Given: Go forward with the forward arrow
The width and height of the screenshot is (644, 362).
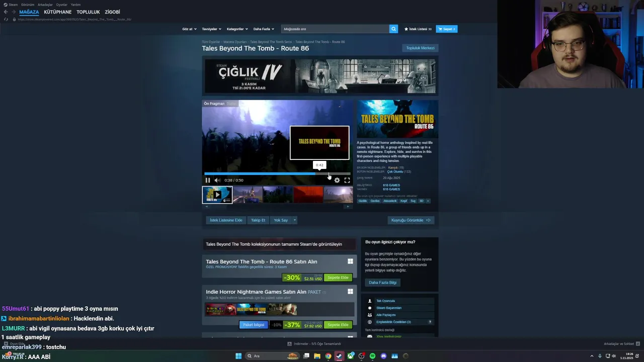Looking at the screenshot, I should pos(13,12).
